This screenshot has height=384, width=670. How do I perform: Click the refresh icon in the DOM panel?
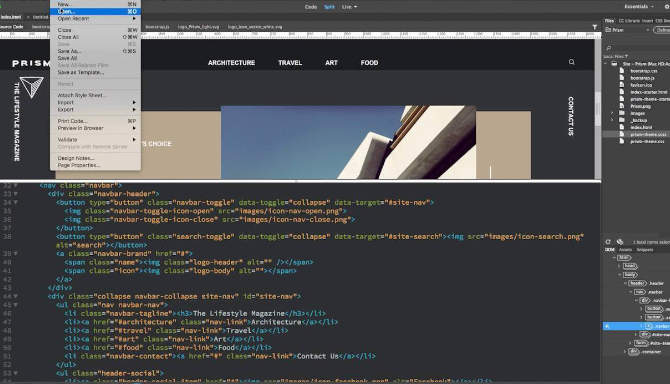(x=608, y=242)
